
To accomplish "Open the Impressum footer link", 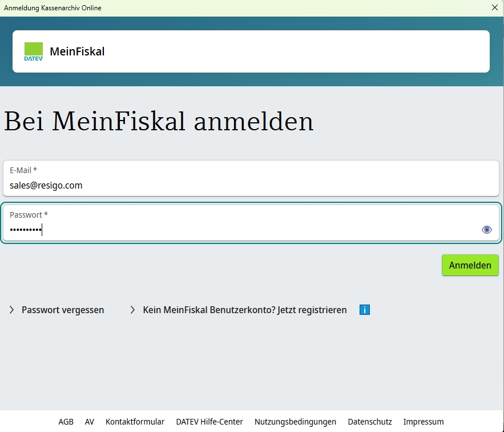I will 423,422.
